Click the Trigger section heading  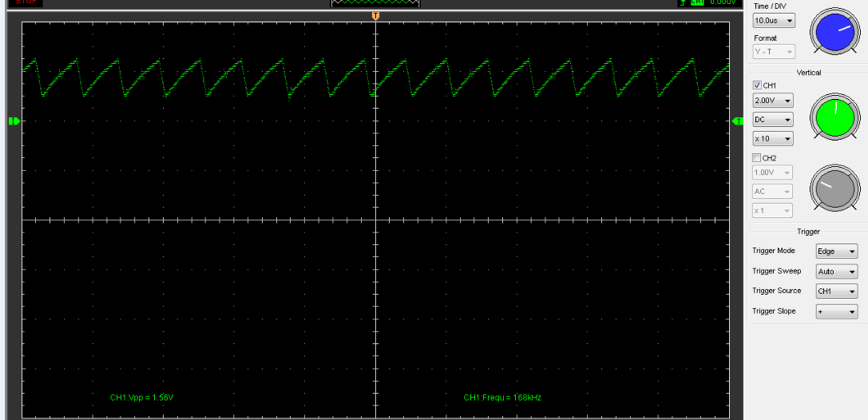808,232
